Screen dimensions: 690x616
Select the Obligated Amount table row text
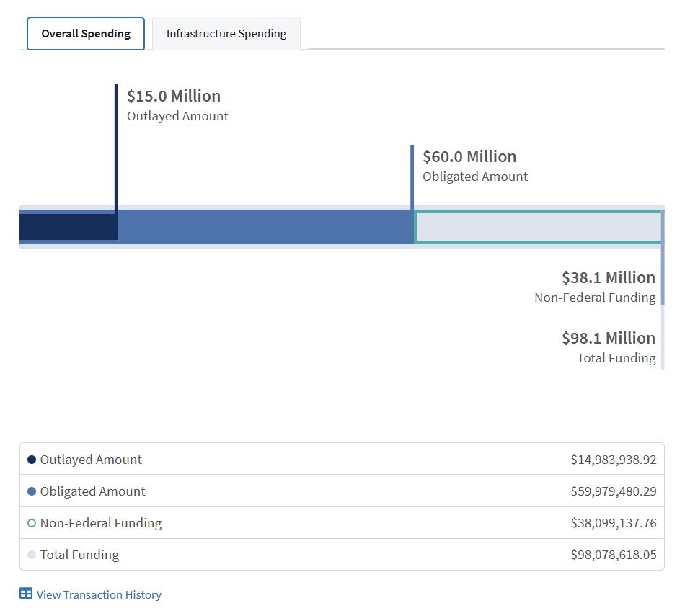(x=92, y=491)
